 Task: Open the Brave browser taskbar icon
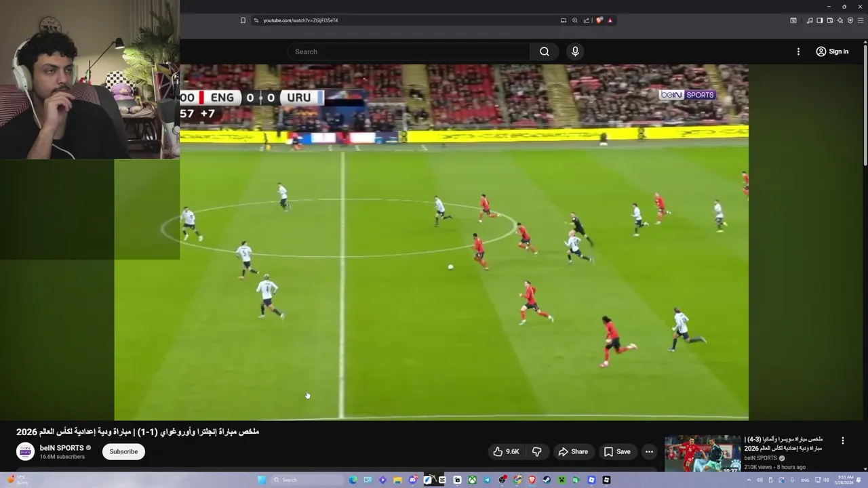pyautogui.click(x=532, y=480)
